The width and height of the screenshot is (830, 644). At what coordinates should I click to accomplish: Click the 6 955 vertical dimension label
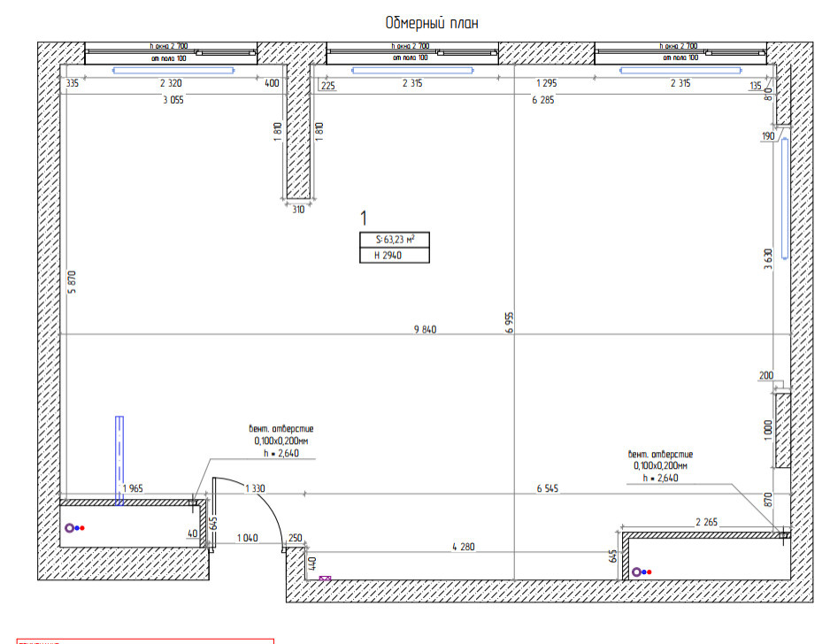coord(509,322)
